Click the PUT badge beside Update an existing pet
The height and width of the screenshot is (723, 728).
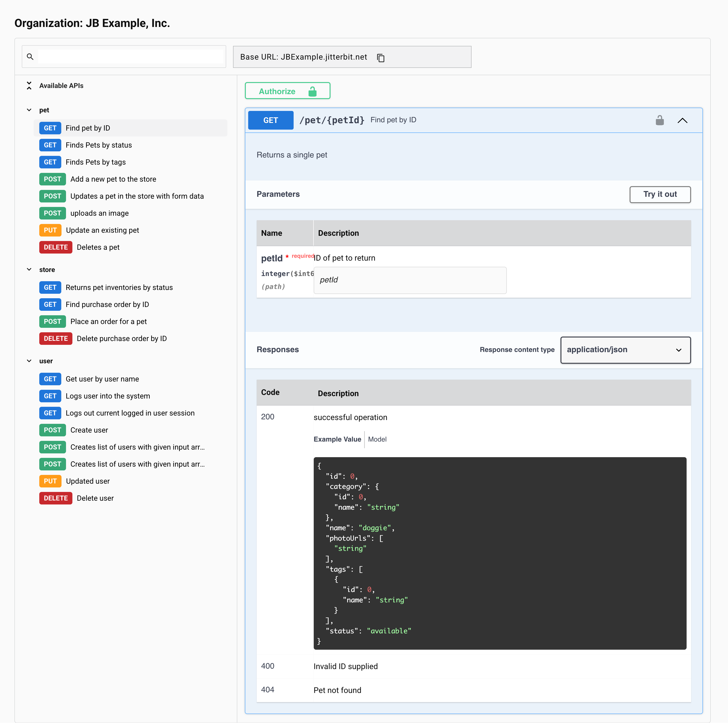(x=50, y=230)
